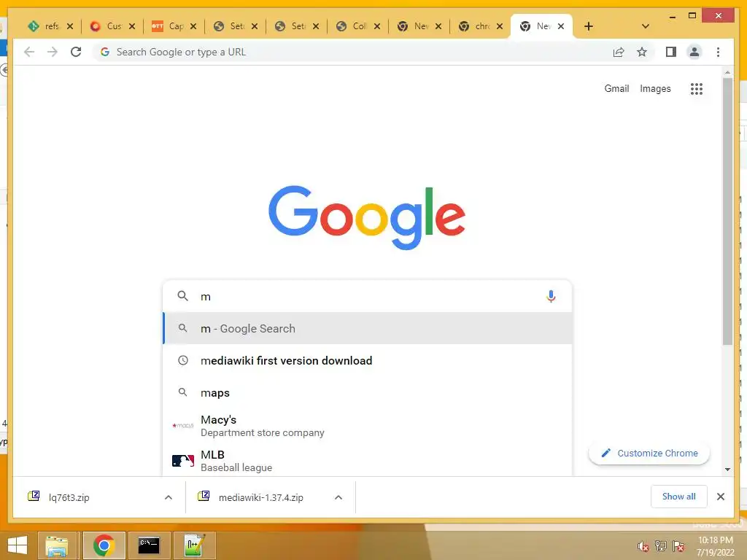Open the Images link
Viewport: 747px width, 560px height.
coord(655,88)
